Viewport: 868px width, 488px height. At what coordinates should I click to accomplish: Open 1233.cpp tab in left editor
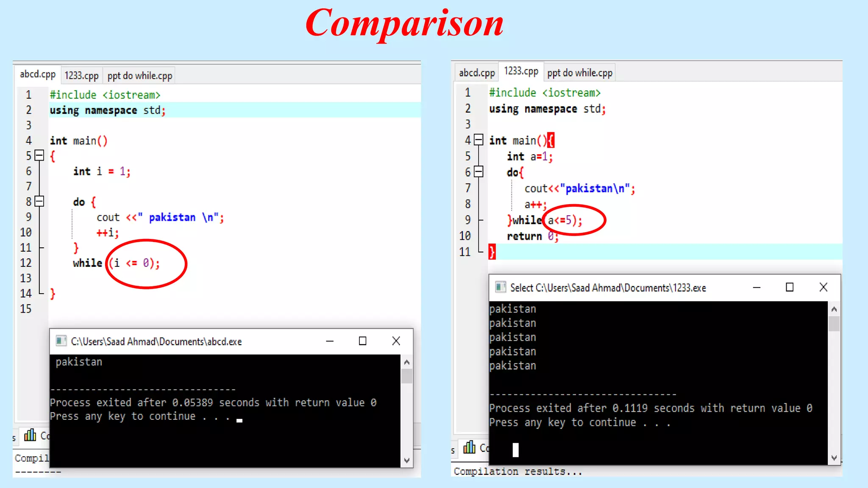[x=81, y=76]
